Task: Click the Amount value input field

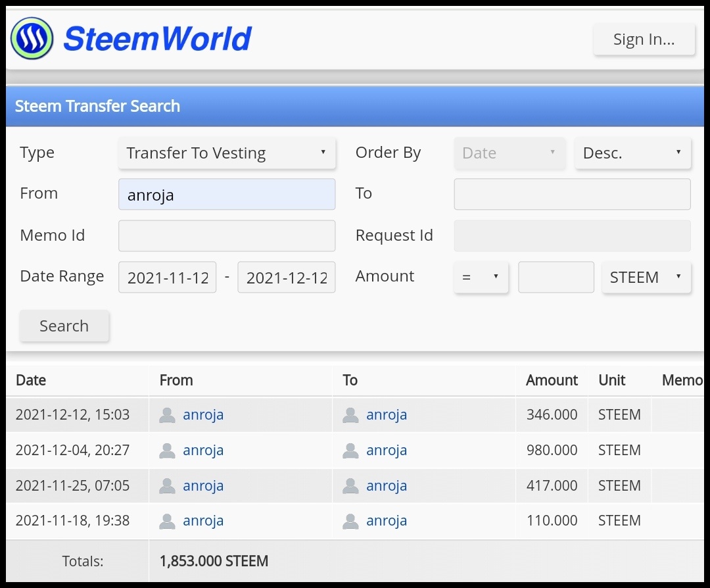Action: click(556, 278)
